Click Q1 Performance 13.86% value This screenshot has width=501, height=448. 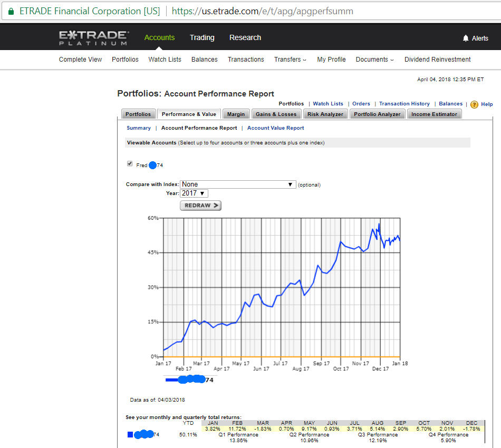238,440
